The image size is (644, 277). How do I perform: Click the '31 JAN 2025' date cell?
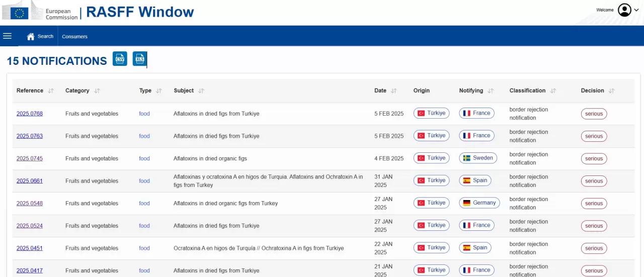point(383,181)
